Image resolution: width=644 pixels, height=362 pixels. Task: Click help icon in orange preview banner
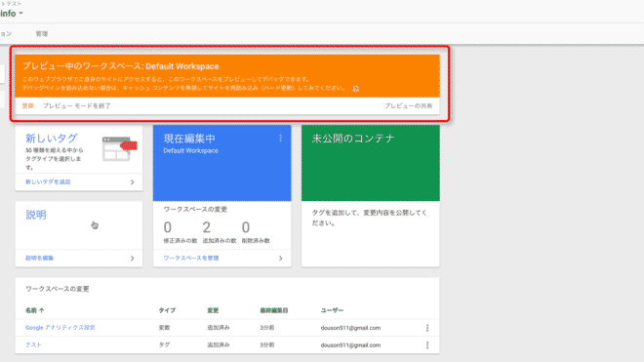pyautogui.click(x=356, y=89)
